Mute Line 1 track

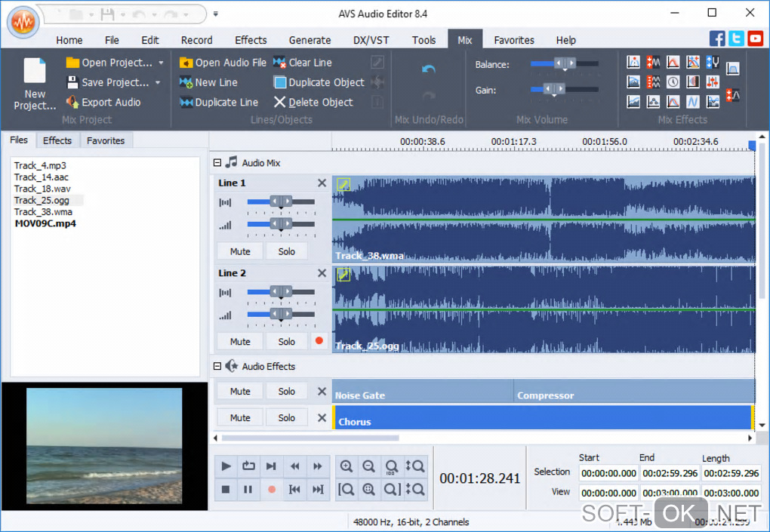pyautogui.click(x=240, y=251)
